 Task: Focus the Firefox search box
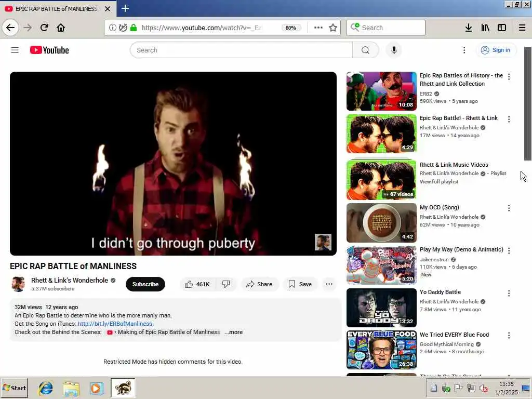[386, 28]
